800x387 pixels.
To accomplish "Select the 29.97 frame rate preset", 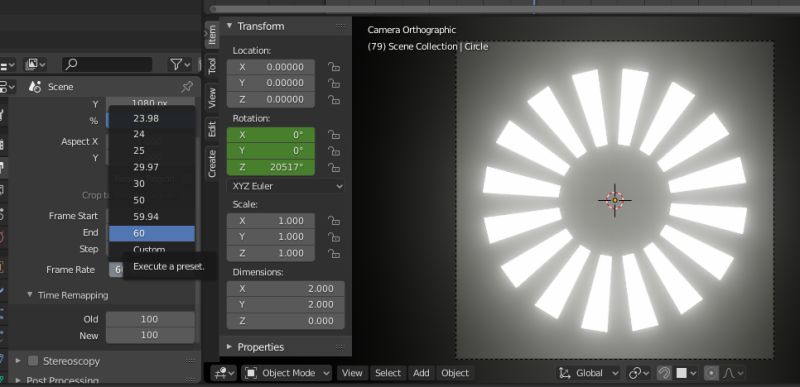I will coord(152,167).
